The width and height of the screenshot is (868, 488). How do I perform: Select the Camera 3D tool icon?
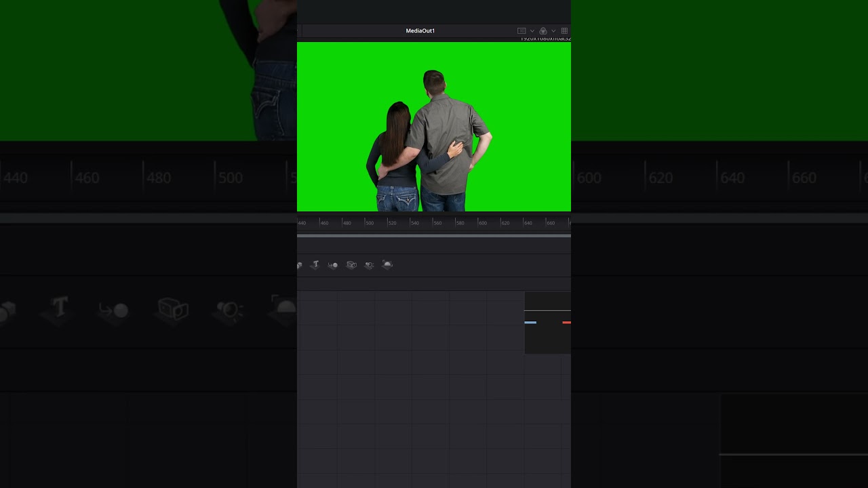coord(351,265)
